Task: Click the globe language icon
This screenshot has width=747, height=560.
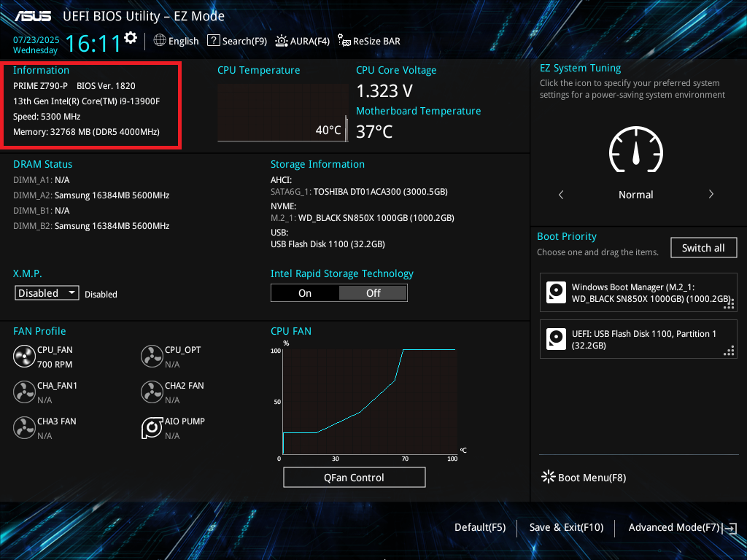Action: pyautogui.click(x=160, y=41)
